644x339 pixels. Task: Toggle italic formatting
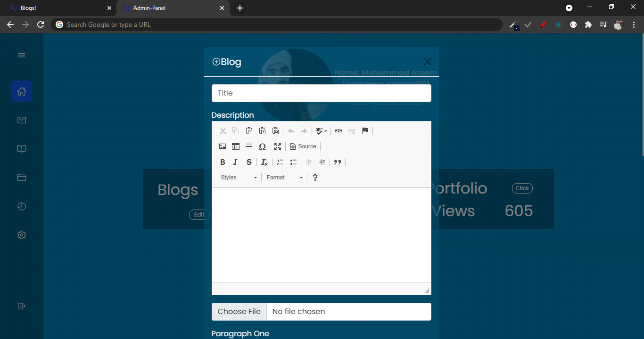click(x=236, y=162)
